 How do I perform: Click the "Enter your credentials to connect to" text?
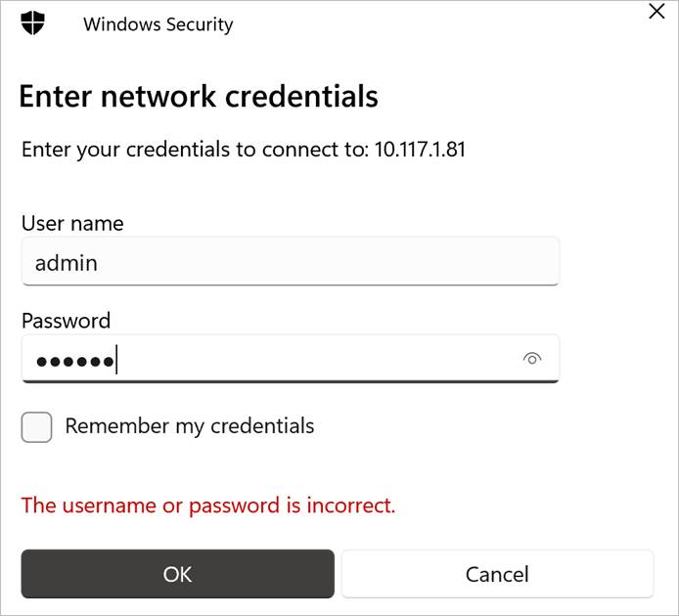(194, 151)
